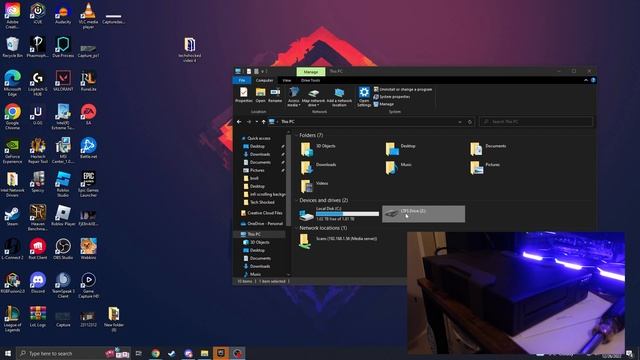This screenshot has height=360, width=640.
Task: Select the Music folder in main pane
Action: (x=399, y=167)
